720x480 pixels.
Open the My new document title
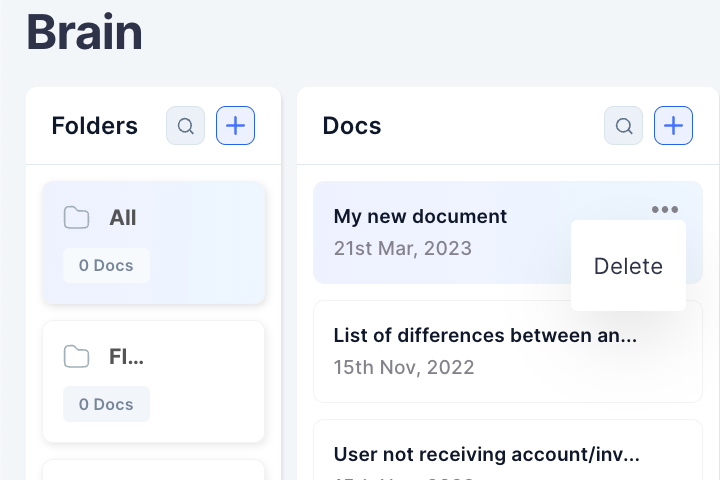420,216
